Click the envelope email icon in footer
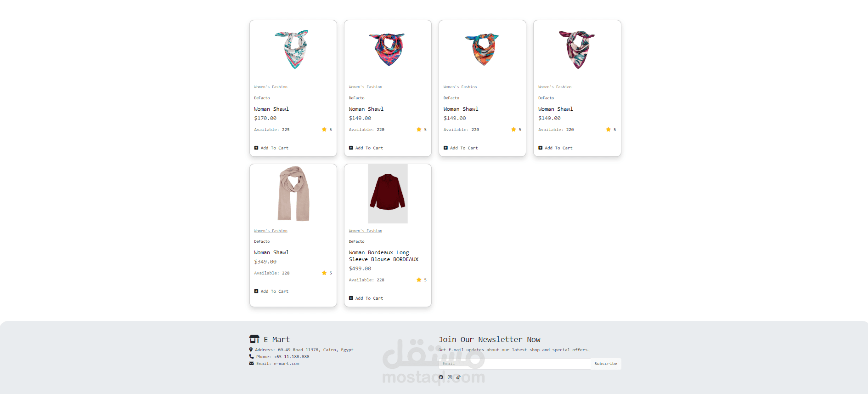 pos(251,363)
